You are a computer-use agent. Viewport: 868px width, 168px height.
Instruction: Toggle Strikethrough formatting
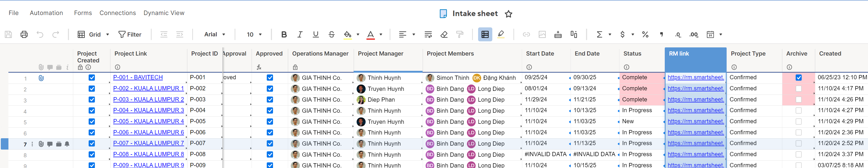pyautogui.click(x=331, y=34)
